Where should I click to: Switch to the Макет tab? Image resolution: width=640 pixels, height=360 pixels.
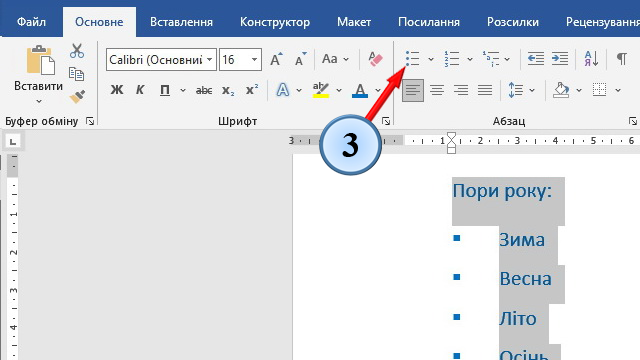coord(354,22)
